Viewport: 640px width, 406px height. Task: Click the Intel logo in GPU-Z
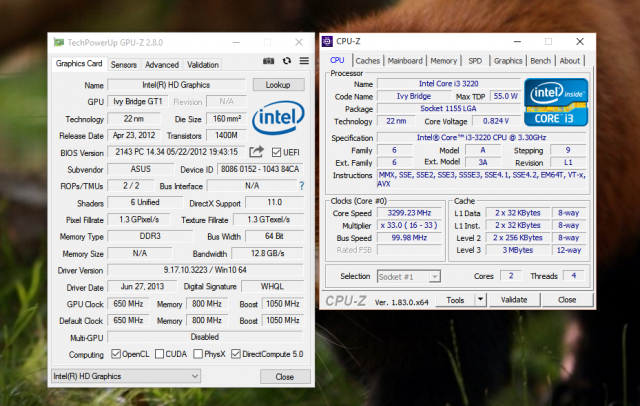coord(276,118)
